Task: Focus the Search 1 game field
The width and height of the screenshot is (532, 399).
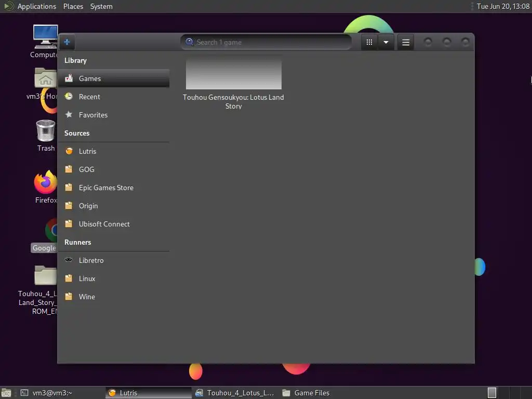Action: 267,43
